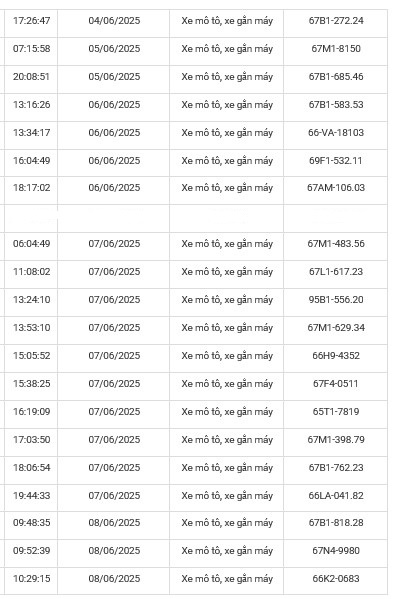393x599 pixels.
Task: Select plate 67L1-617.23
Action: tap(336, 272)
